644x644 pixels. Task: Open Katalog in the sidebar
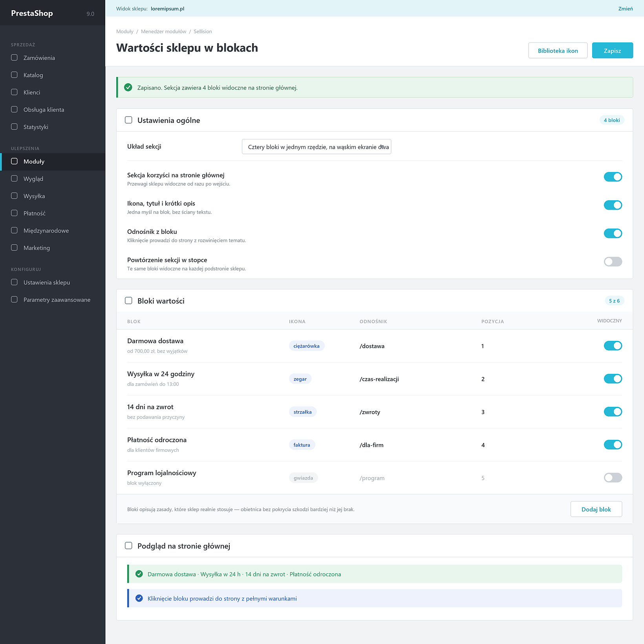pos(53,75)
